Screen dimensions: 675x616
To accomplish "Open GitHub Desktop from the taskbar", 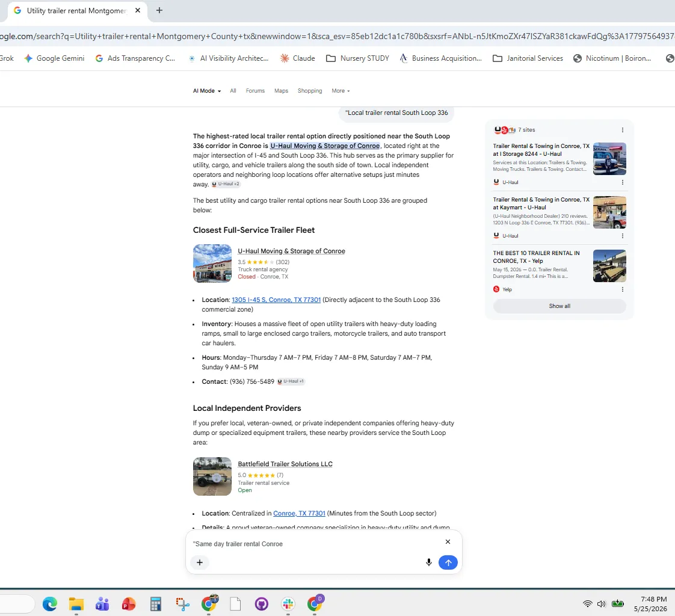I will tap(261, 605).
